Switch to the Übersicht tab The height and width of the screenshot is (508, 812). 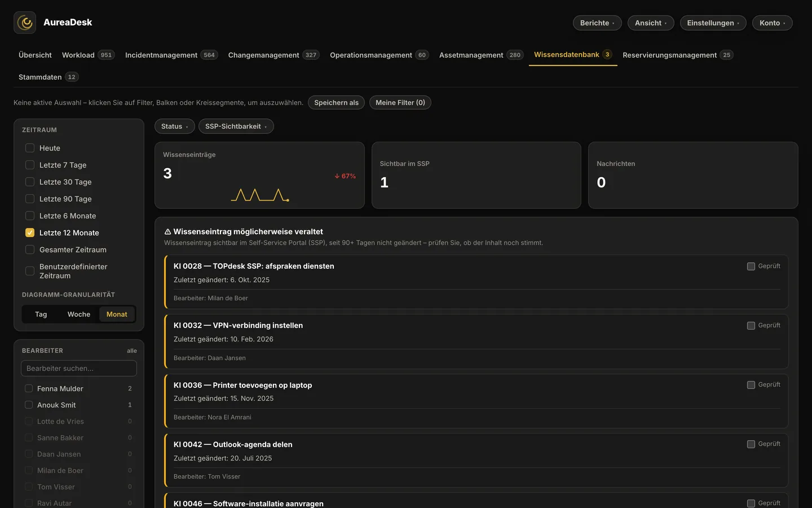(35, 55)
